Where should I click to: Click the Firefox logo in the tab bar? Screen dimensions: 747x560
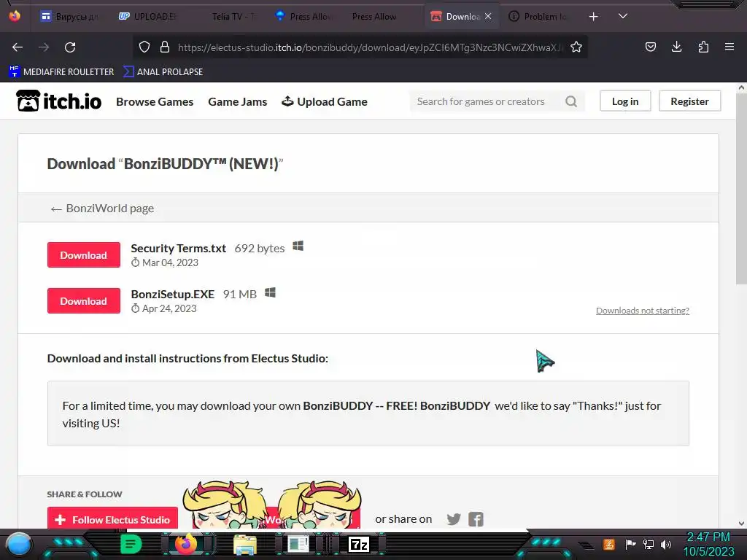[x=15, y=16]
